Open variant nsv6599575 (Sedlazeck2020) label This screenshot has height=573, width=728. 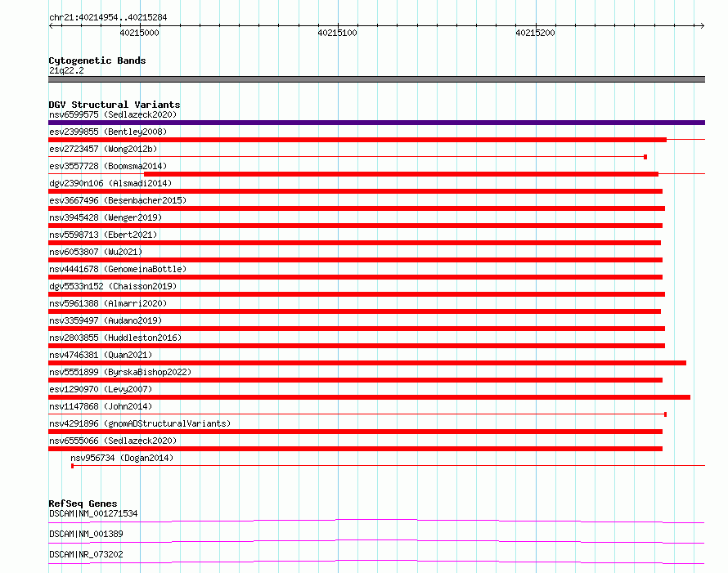click(113, 114)
